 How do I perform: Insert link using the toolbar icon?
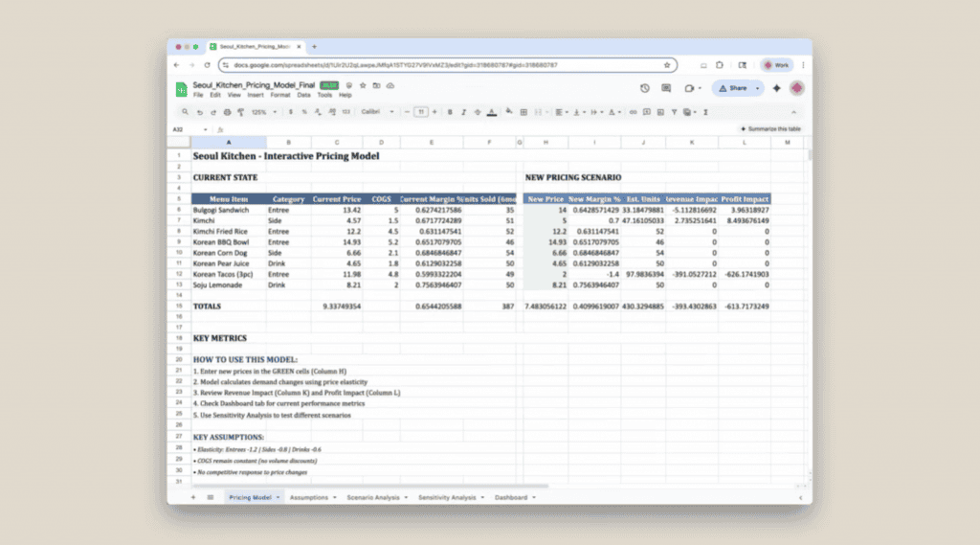pos(633,112)
